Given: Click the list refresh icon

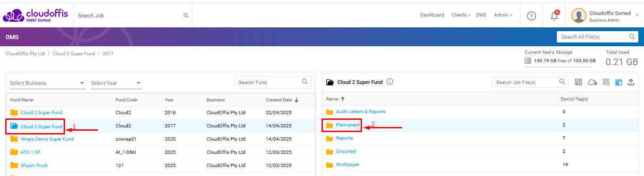Looking at the screenshot, I should click(x=606, y=82).
